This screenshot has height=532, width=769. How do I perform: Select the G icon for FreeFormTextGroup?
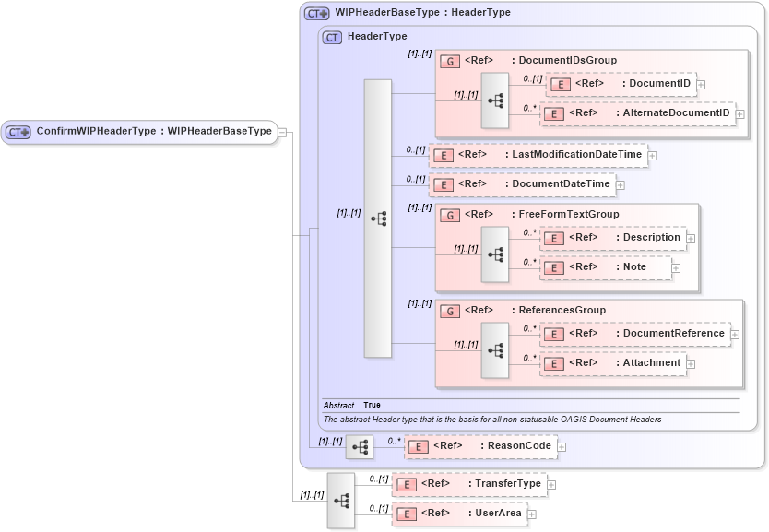pyautogui.click(x=449, y=214)
